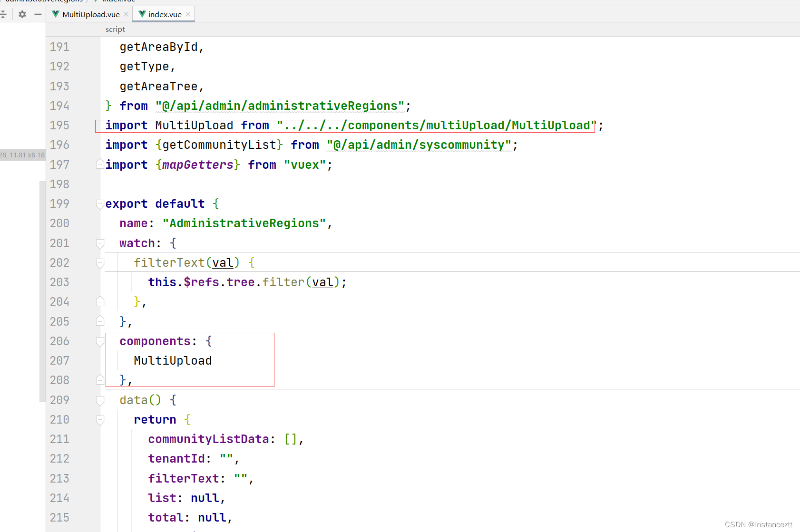This screenshot has height=532, width=800.
Task: Click getAreaById on line 191
Action: tap(158, 47)
